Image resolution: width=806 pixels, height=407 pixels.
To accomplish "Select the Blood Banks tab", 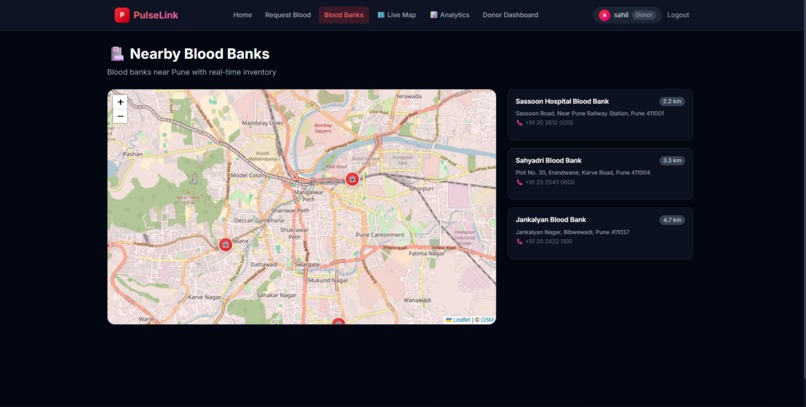I will point(343,15).
